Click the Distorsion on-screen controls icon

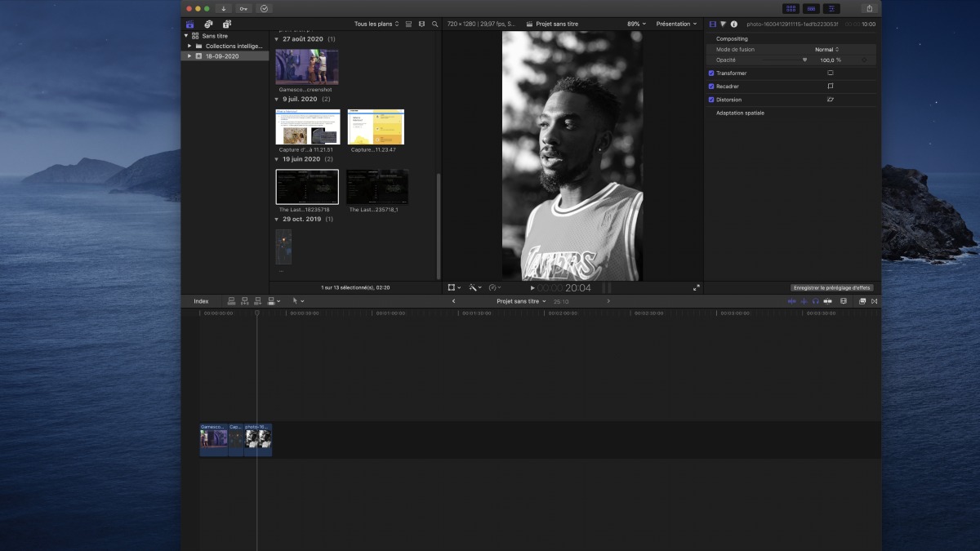pos(830,99)
